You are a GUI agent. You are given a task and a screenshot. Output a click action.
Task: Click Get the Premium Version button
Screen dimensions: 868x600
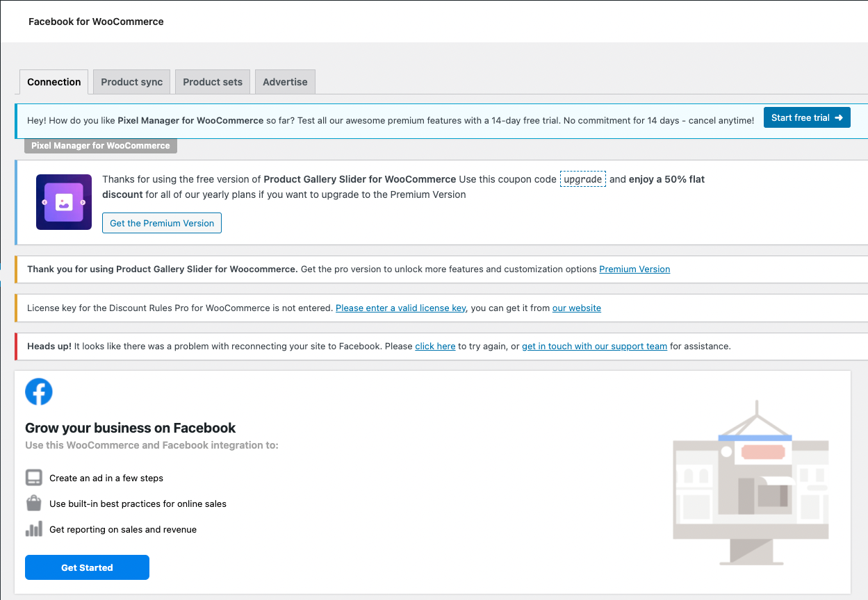click(x=162, y=223)
